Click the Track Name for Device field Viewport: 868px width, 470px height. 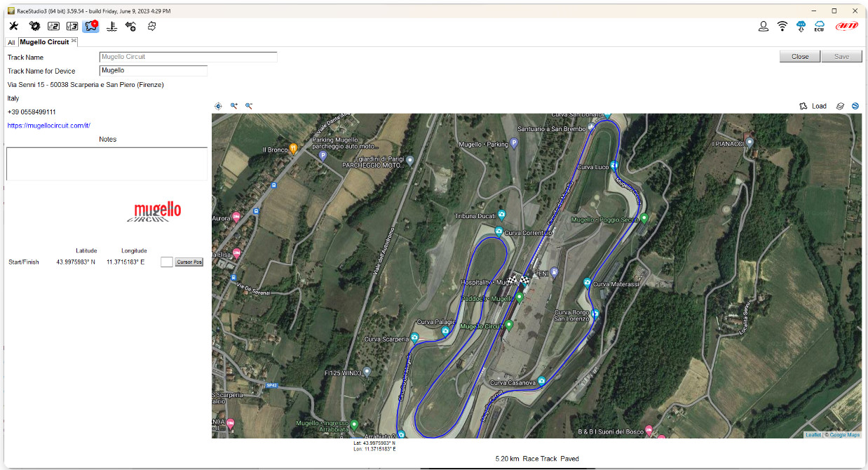click(x=153, y=71)
